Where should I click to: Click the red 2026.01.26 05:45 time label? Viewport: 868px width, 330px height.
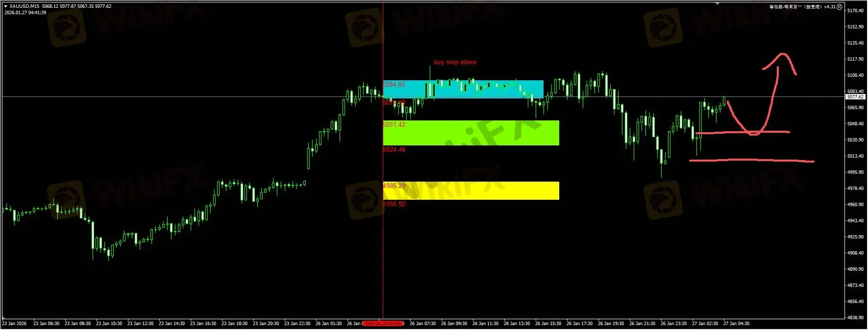pyautogui.click(x=383, y=324)
